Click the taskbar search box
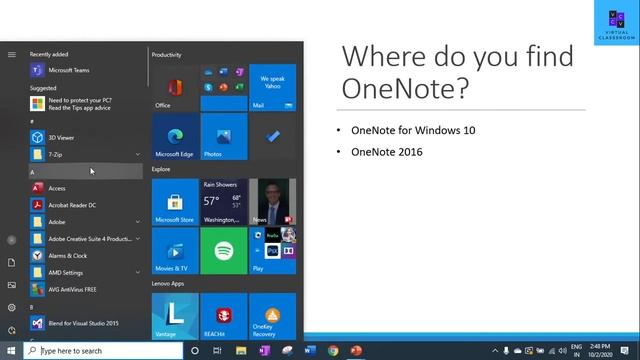This screenshot has width=640, height=360. click(103, 351)
